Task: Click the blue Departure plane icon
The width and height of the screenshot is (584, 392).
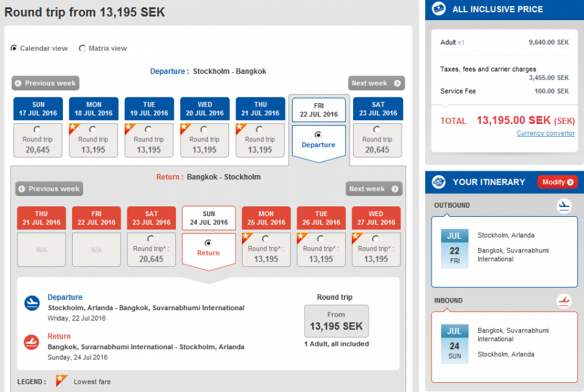Action: coord(32,303)
